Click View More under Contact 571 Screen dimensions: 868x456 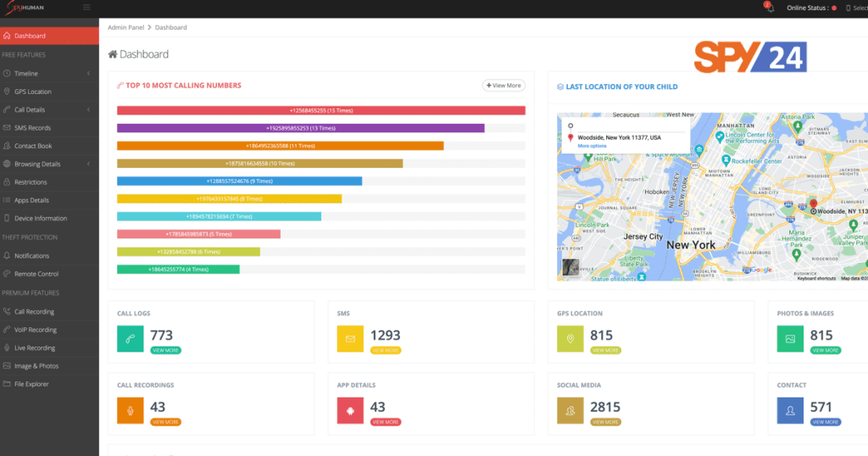point(826,422)
